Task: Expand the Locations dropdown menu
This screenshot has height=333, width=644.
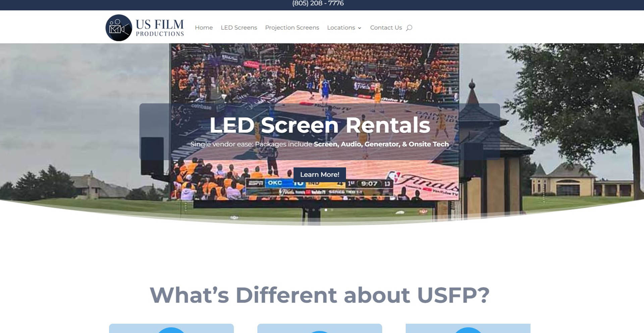Action: [x=344, y=27]
